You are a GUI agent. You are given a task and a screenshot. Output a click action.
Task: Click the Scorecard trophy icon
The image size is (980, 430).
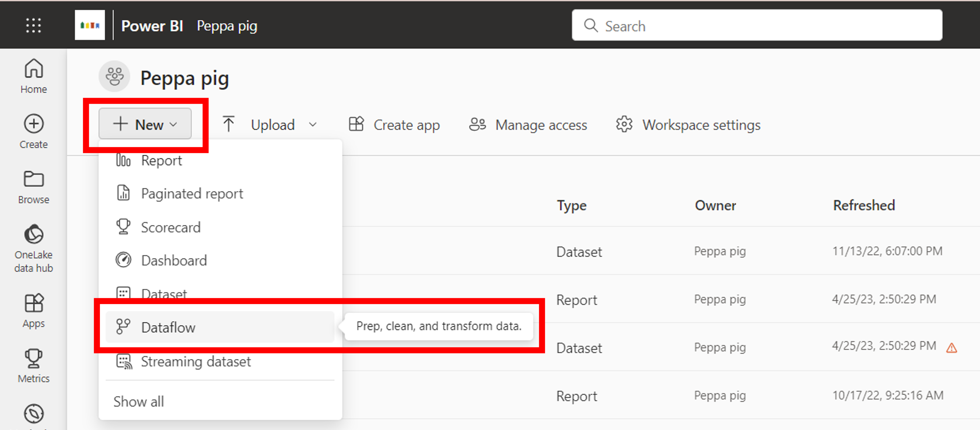point(123,227)
